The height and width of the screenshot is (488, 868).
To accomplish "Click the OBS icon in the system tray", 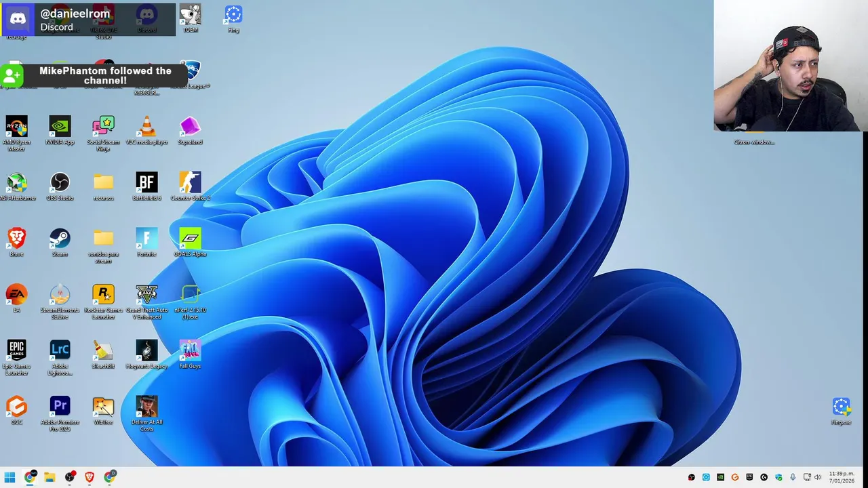I will point(692,477).
